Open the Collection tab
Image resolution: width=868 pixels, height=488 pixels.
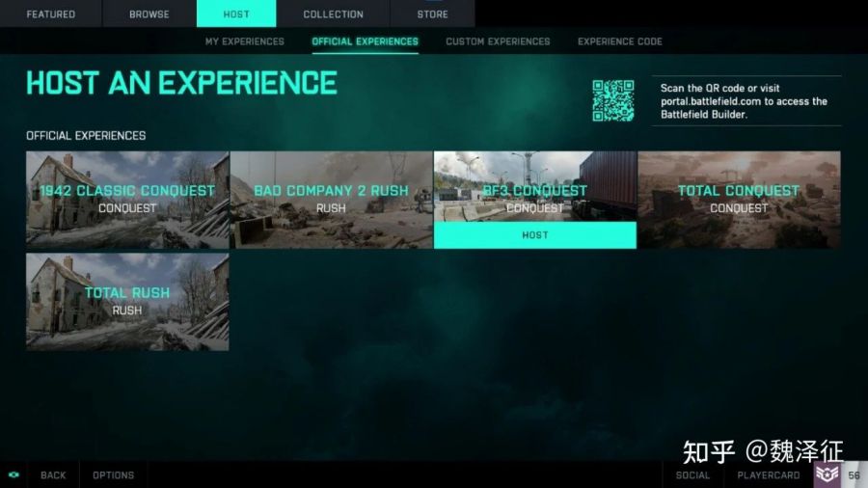coord(333,14)
